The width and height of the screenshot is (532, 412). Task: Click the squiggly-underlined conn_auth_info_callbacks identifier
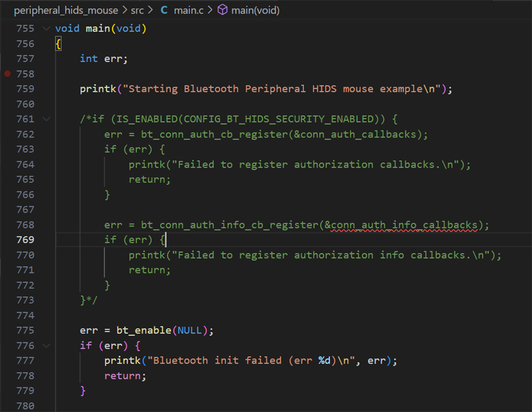point(404,225)
